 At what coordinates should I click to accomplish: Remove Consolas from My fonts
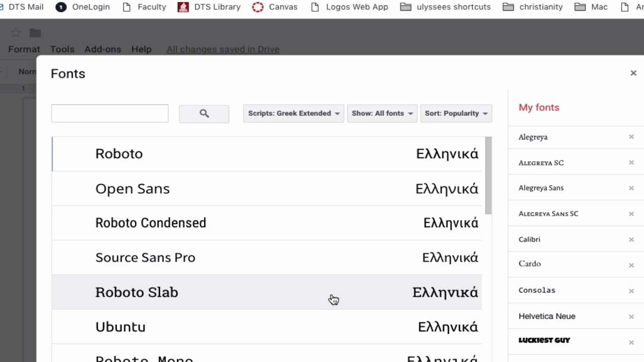tap(631, 291)
